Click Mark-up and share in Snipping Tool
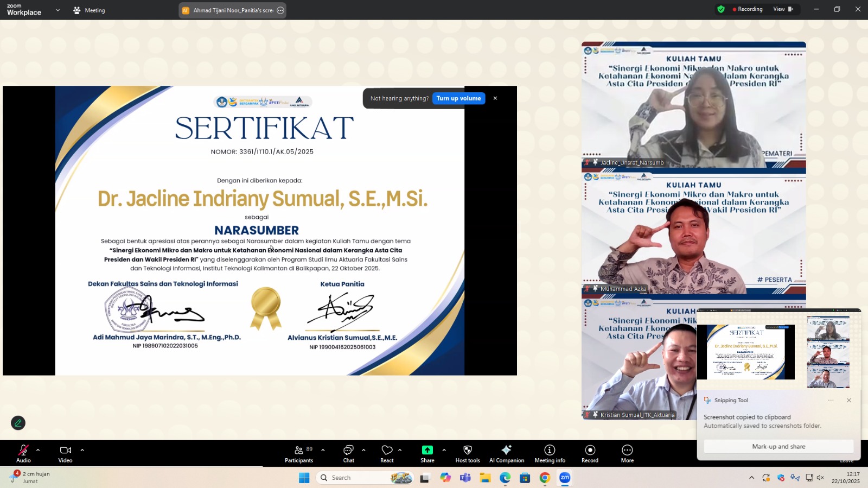Screen dimensions: 868x488 click(x=778, y=447)
